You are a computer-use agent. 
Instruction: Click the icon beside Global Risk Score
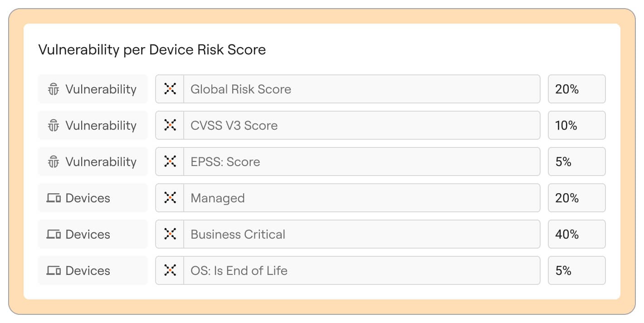click(x=170, y=89)
